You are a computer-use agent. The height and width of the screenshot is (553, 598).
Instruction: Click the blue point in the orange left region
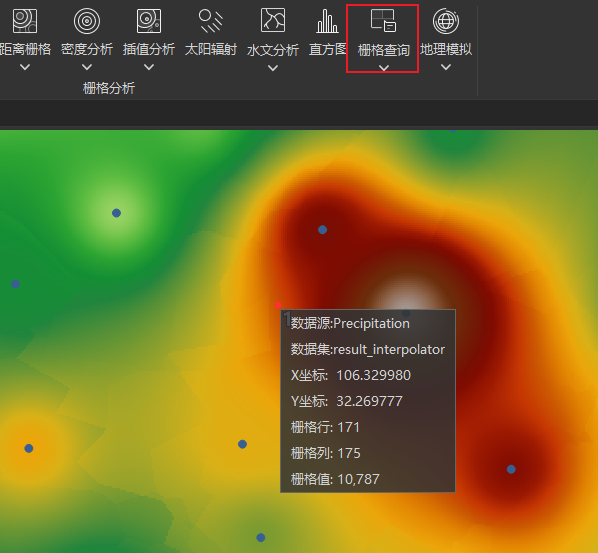[29, 449]
